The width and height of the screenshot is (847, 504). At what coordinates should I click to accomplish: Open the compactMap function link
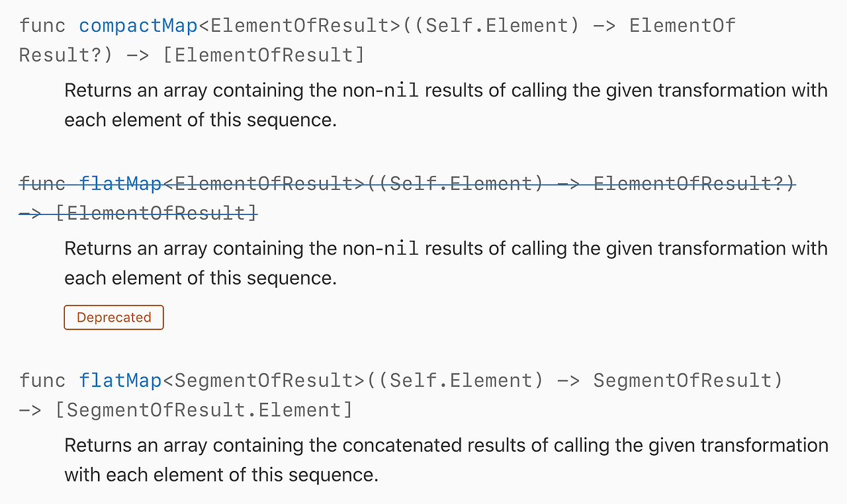pyautogui.click(x=138, y=26)
